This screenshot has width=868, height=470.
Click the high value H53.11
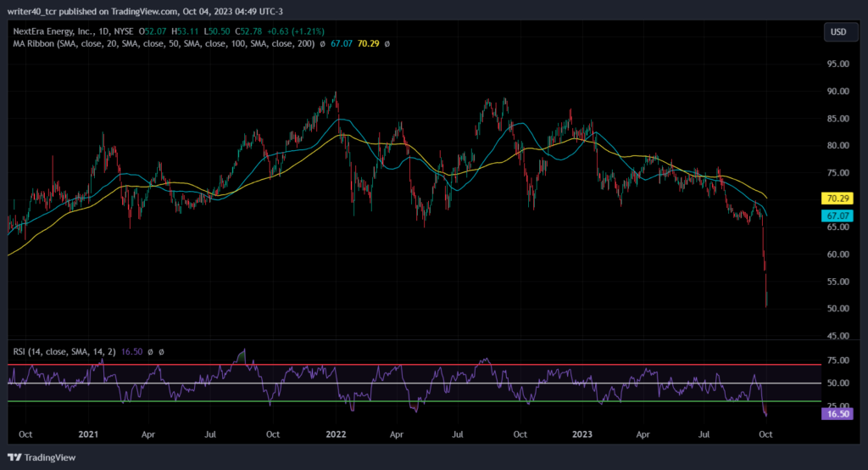pos(185,31)
